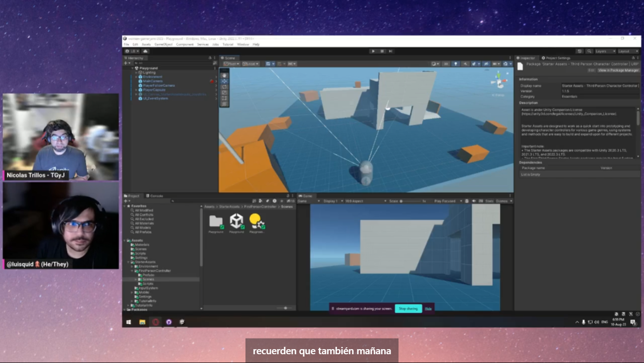The image size is (644, 363).
Task: Open the Local handle rotation dropdown
Action: coord(251,64)
